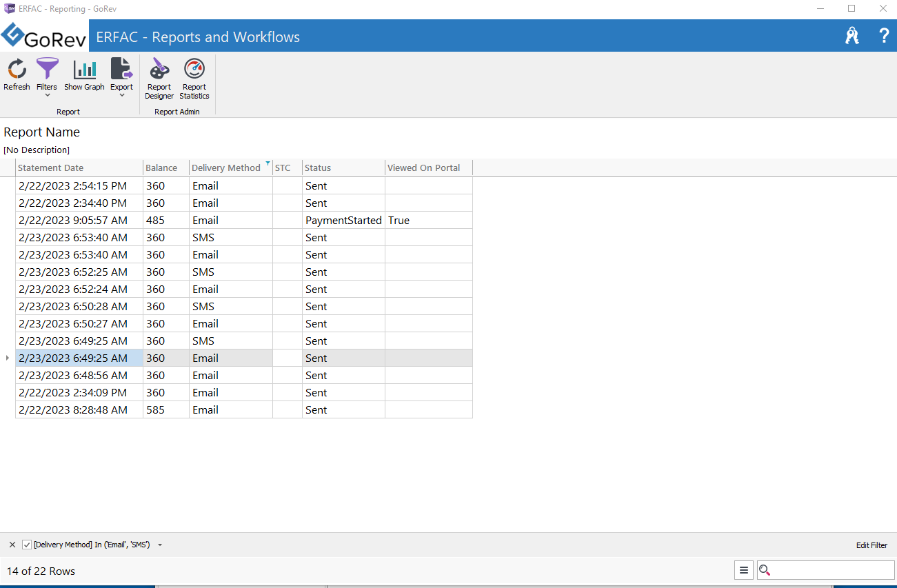The width and height of the screenshot is (897, 588).
Task: Click the filter expression Delivery Method In text
Action: click(x=92, y=545)
